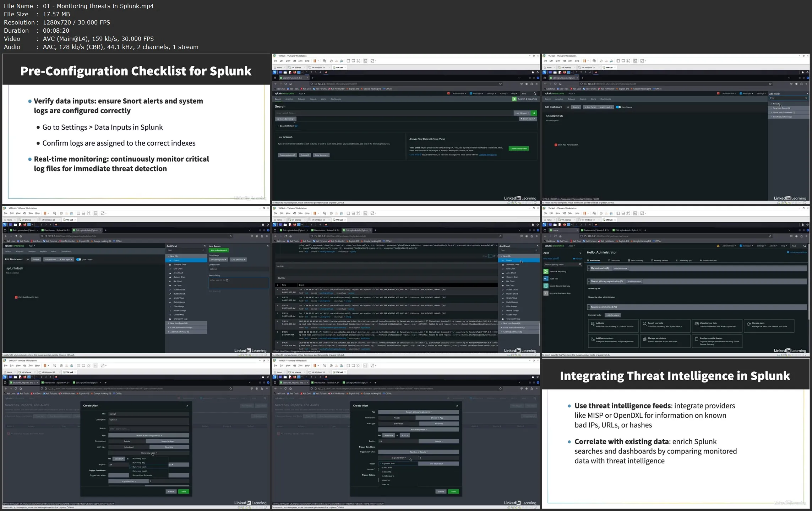
Task: Open Search & Reporting green arrow icon on Search page frame
Action: pos(514,99)
